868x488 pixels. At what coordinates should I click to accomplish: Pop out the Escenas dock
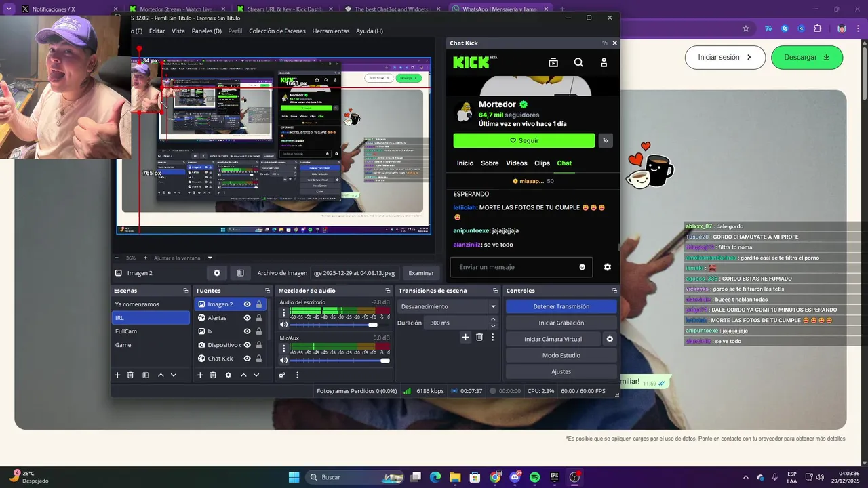[x=185, y=291]
